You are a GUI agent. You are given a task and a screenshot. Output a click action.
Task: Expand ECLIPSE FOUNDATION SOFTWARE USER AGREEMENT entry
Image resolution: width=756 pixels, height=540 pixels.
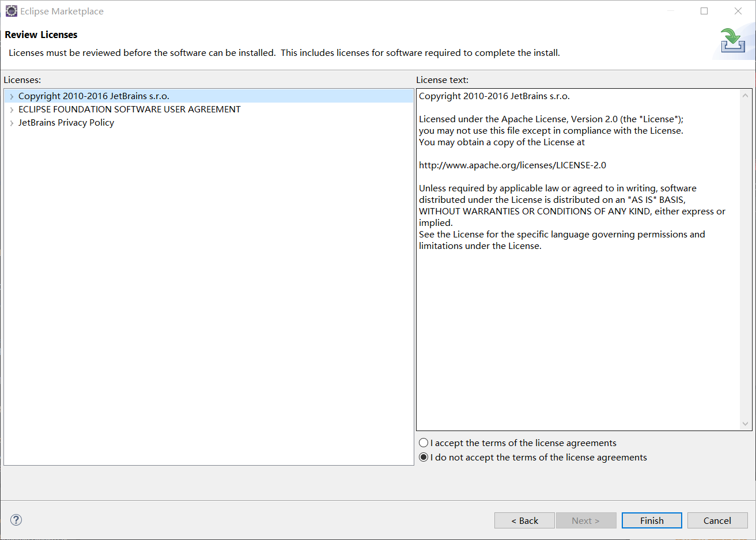click(12, 109)
